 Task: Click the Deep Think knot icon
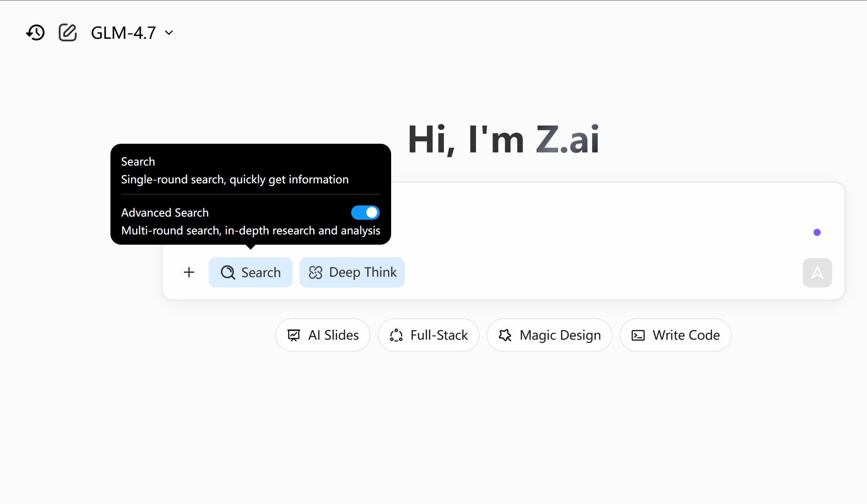coord(316,272)
